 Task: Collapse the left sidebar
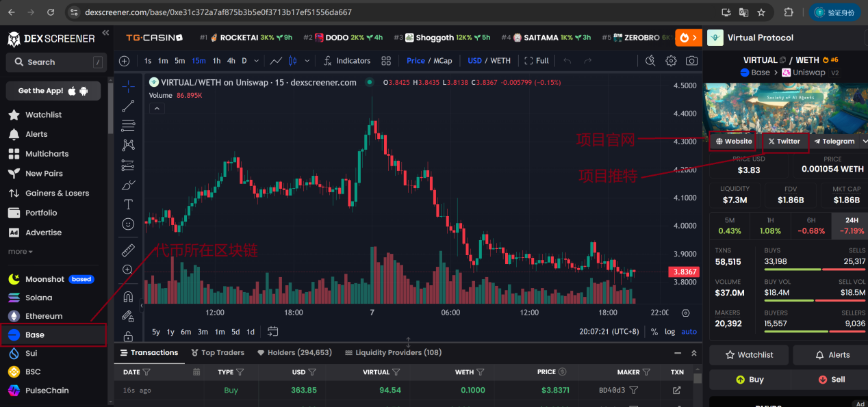105,33
